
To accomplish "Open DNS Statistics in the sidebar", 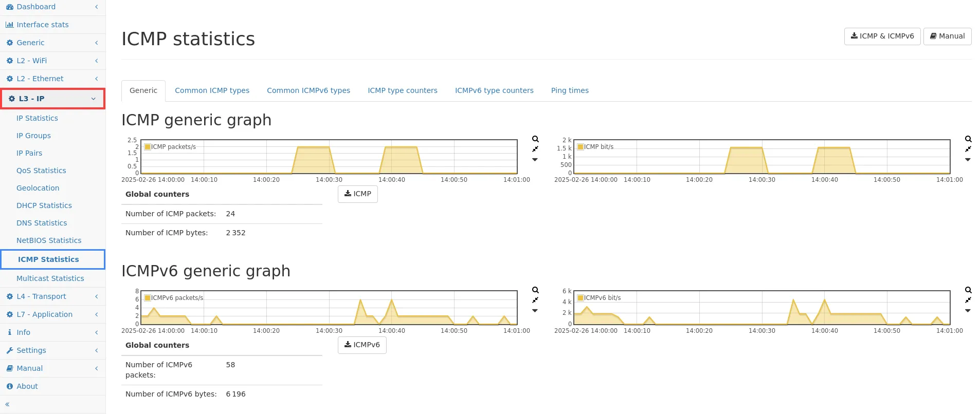I will (x=42, y=223).
